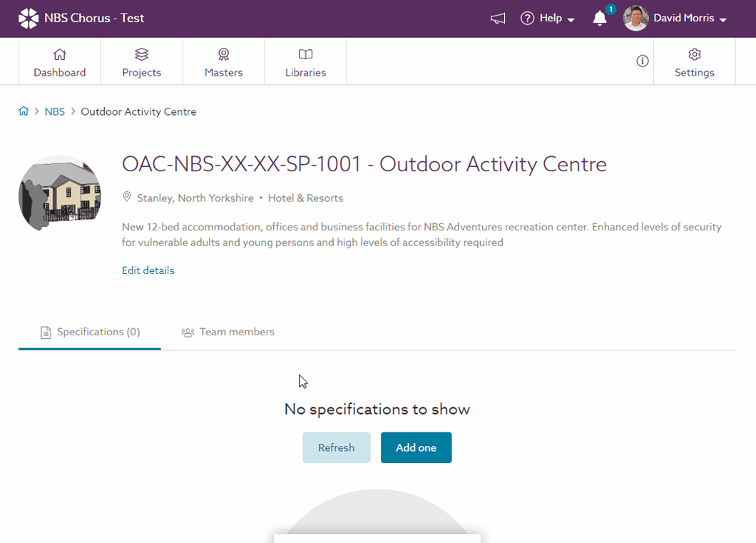Screen dimensions: 756x543
Task: Click the Help question mark icon
Action: click(x=528, y=19)
